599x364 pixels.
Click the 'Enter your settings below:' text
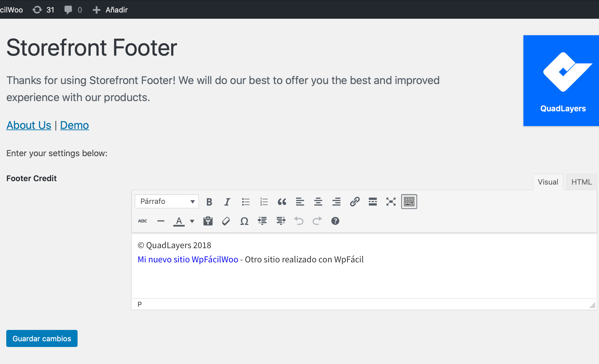point(57,153)
